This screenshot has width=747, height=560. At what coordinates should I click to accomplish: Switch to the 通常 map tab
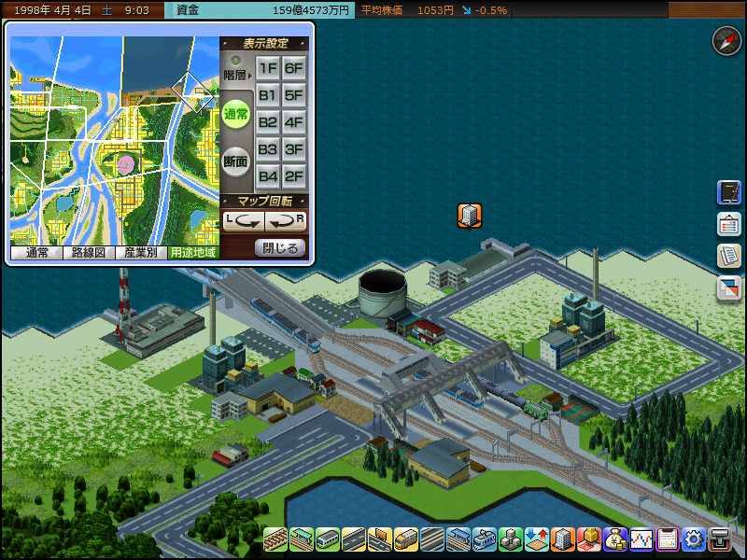tap(36, 253)
